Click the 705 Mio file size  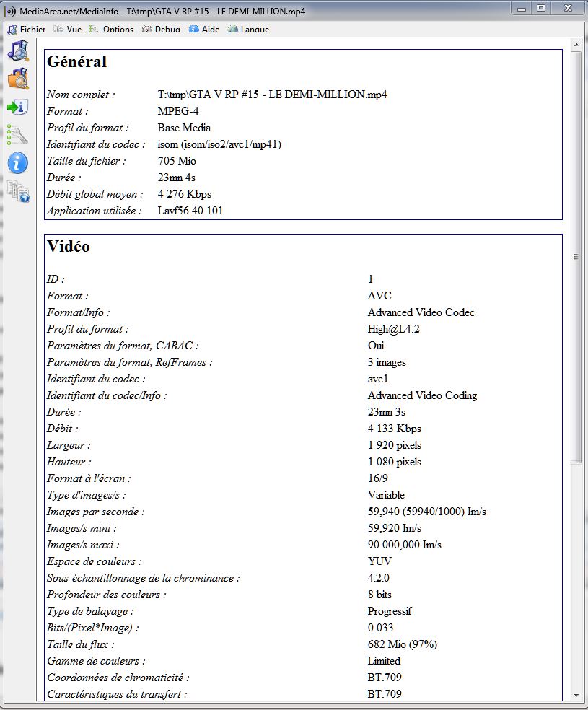coord(177,161)
